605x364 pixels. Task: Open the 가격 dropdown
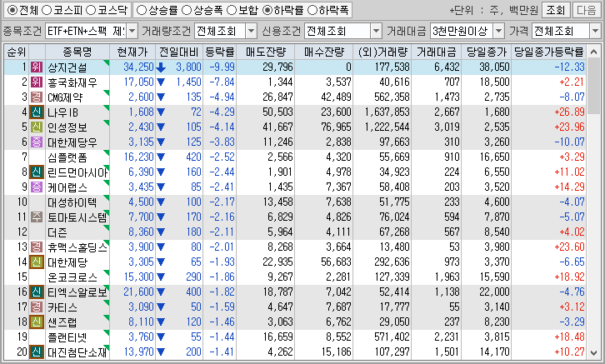tap(595, 31)
